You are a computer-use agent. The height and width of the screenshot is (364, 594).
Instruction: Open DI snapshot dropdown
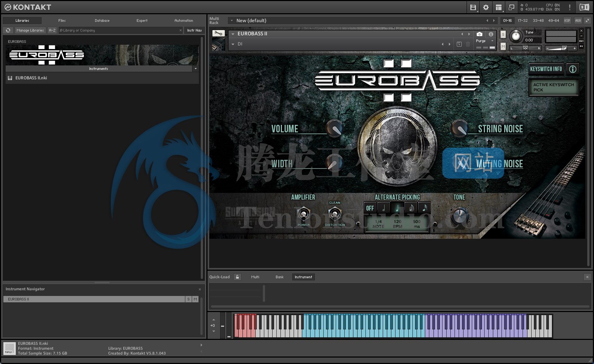(233, 44)
